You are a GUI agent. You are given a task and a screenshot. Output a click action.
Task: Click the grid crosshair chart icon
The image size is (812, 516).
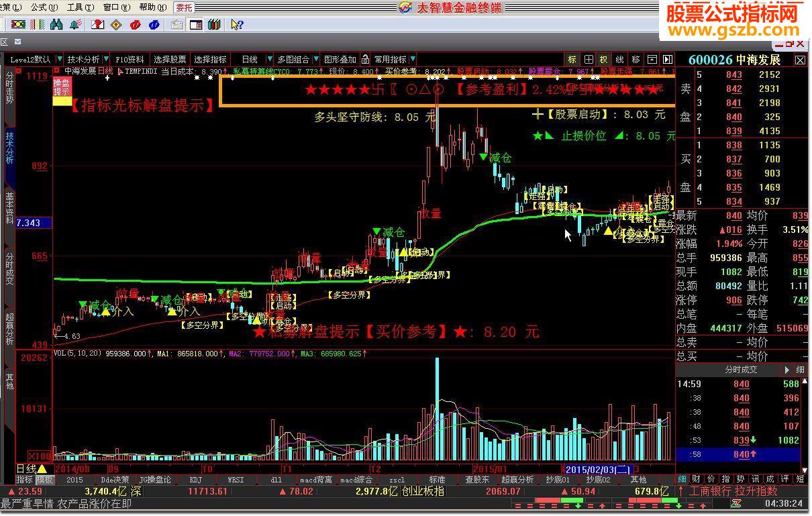point(589,59)
